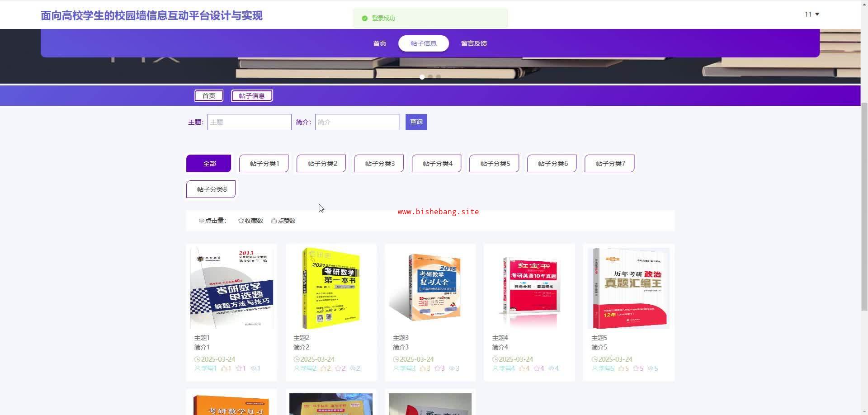Filter by 帖子分类1
868x415 pixels.
pyautogui.click(x=264, y=164)
